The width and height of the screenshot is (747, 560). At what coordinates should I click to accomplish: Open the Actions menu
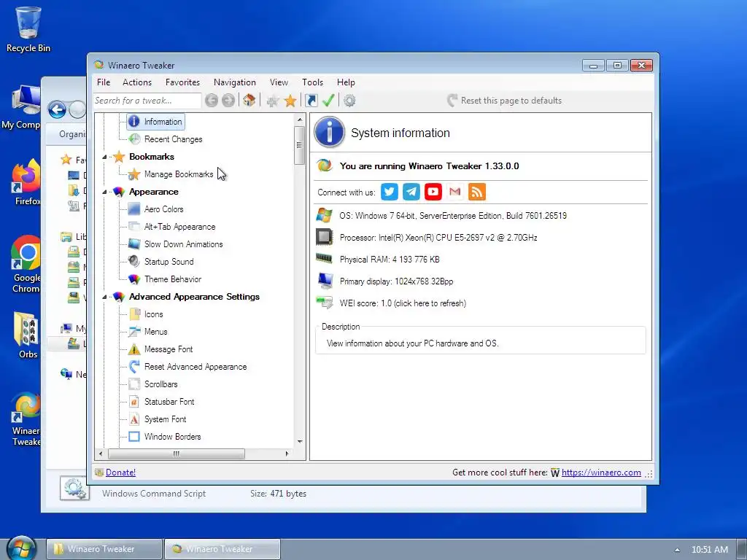[137, 82]
